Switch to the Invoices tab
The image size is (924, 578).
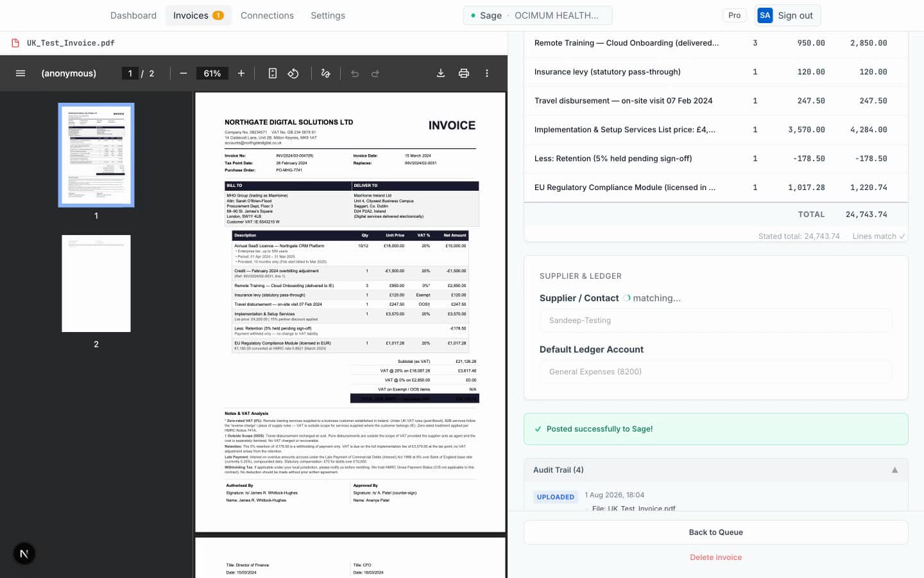[198, 15]
